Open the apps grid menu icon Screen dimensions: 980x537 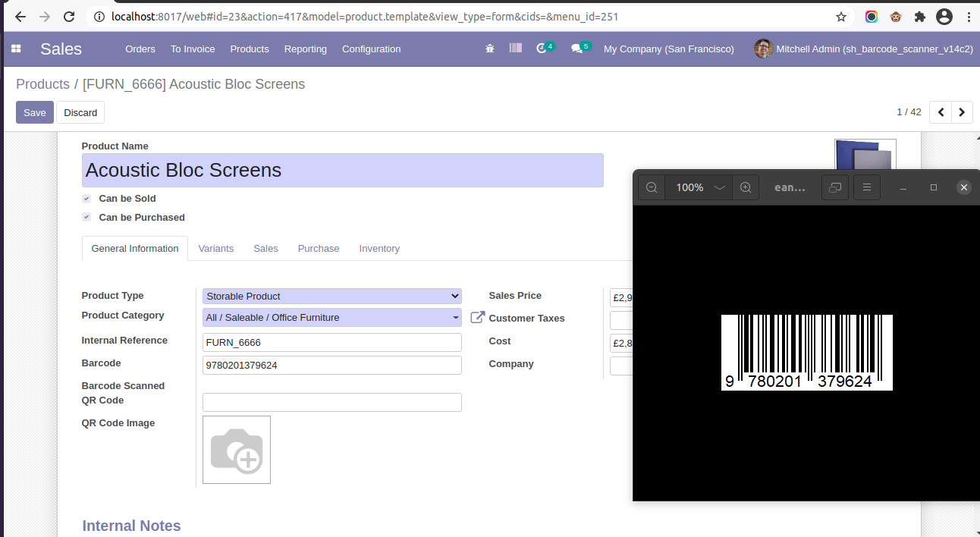[x=16, y=49]
